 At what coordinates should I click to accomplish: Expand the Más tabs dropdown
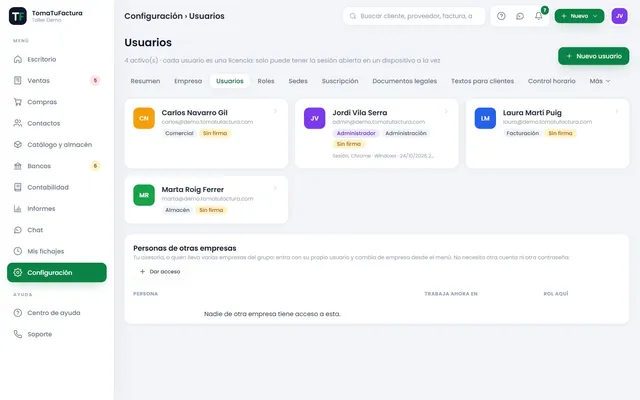(x=600, y=81)
